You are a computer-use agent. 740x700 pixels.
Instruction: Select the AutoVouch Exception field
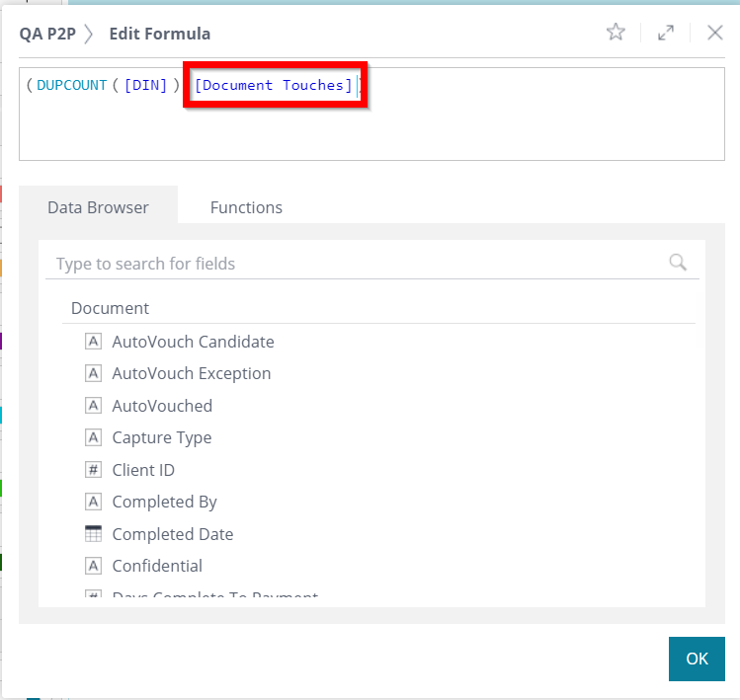191,373
